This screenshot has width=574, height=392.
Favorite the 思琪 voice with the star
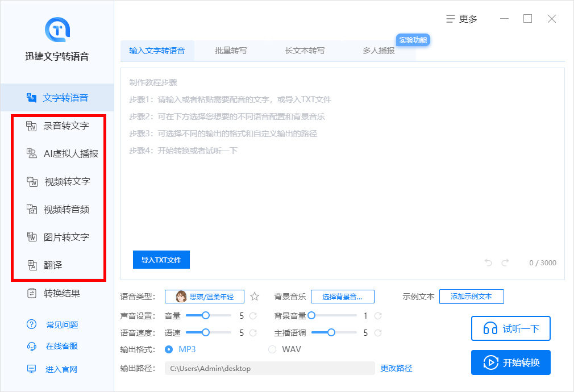[x=254, y=296]
